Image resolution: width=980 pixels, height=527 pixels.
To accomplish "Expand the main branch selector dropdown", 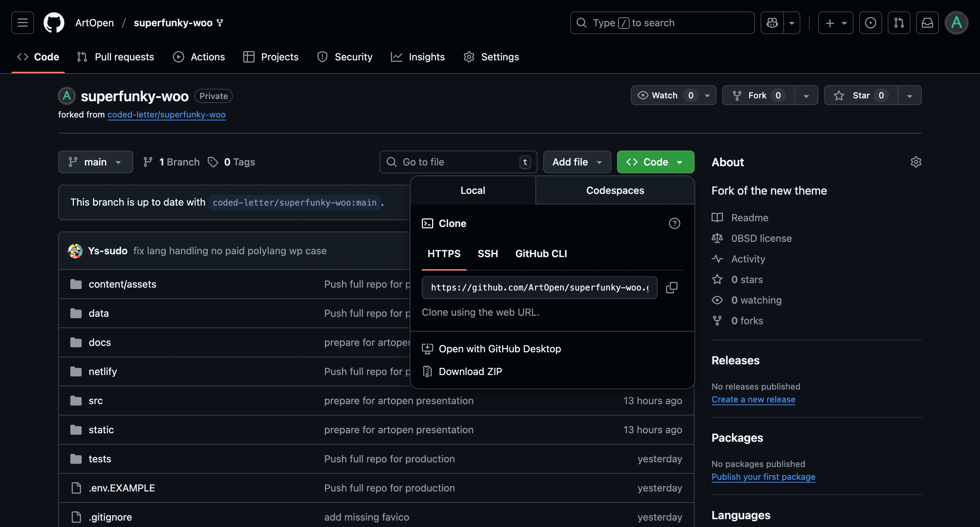I will coord(95,162).
